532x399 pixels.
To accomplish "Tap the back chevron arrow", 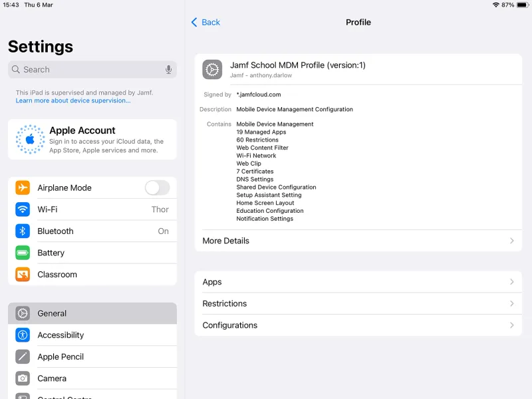I will pos(194,23).
